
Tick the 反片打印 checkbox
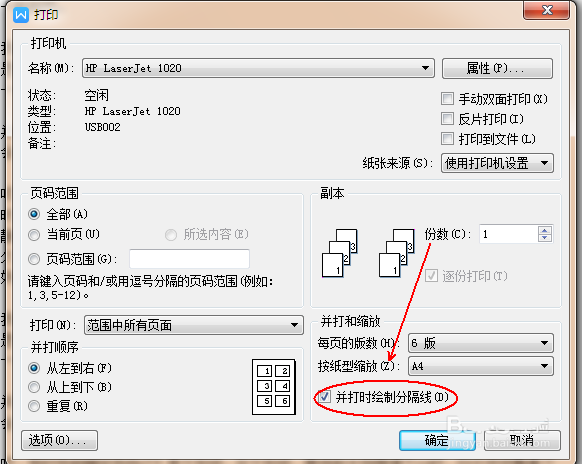coord(447,119)
